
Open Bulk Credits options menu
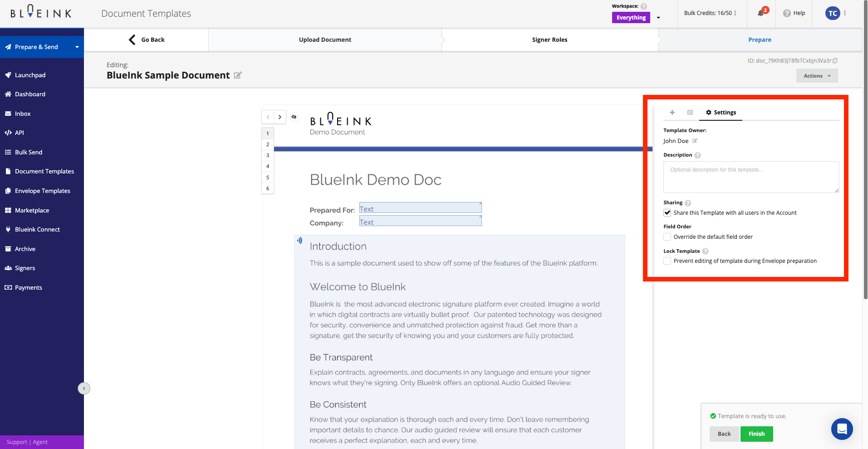tap(735, 13)
